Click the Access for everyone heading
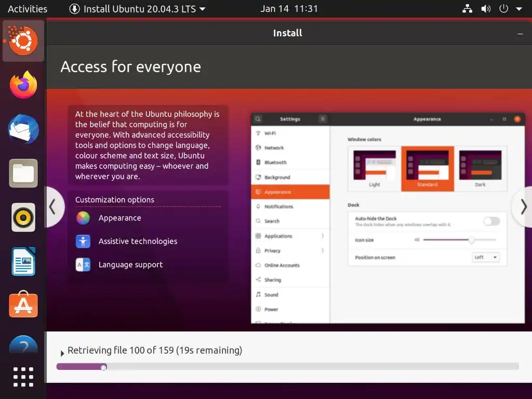532x399 pixels. tap(130, 66)
